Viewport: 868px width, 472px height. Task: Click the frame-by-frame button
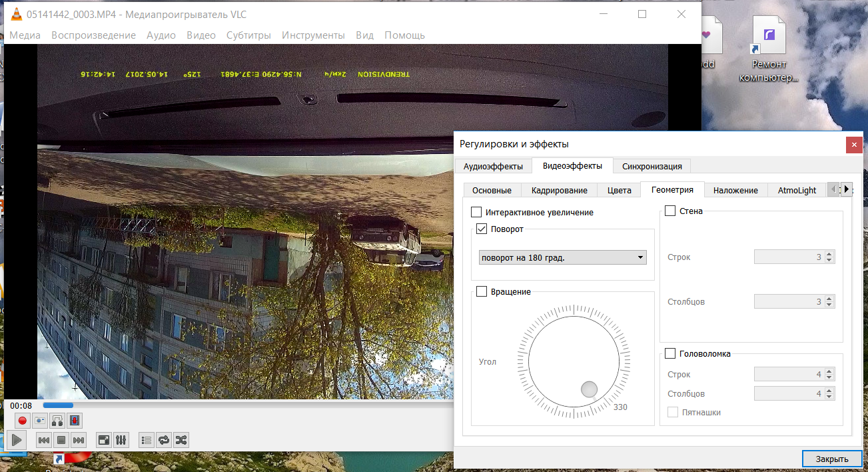75,421
